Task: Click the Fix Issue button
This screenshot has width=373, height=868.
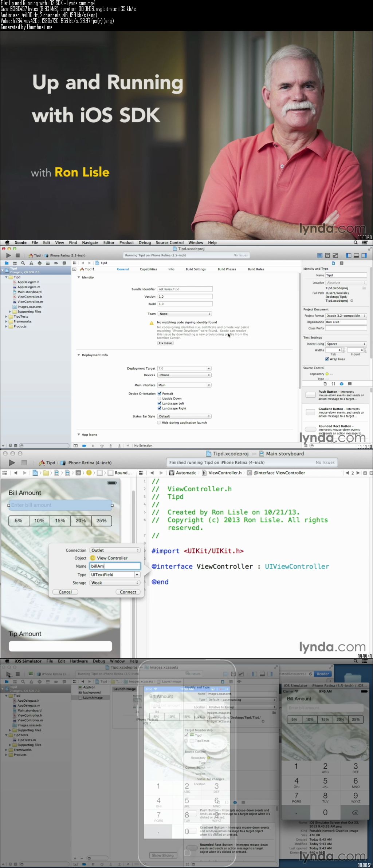Action: pyautogui.click(x=165, y=343)
